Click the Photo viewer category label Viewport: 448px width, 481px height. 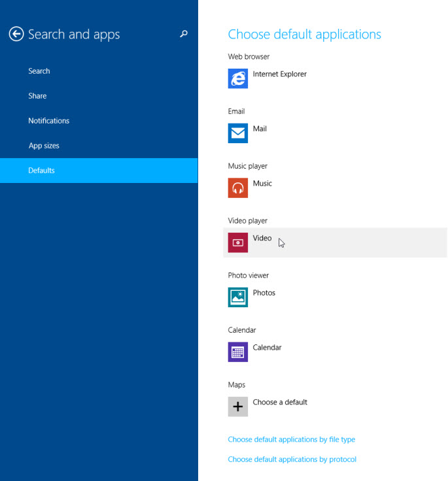pyautogui.click(x=248, y=275)
